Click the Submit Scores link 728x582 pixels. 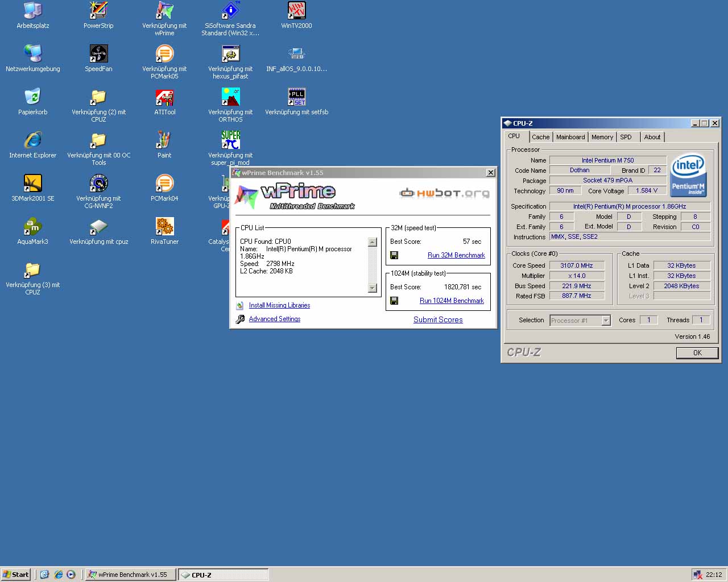438,319
